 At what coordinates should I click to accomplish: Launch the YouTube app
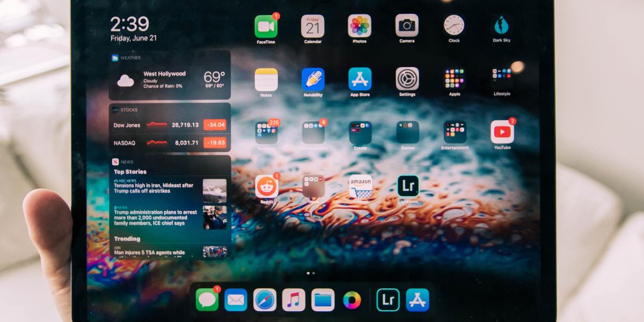click(502, 131)
